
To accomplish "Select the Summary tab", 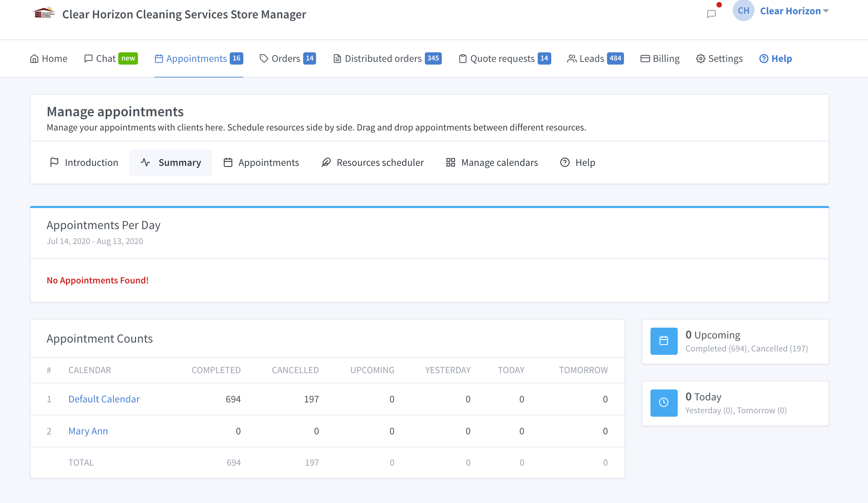I will click(171, 162).
